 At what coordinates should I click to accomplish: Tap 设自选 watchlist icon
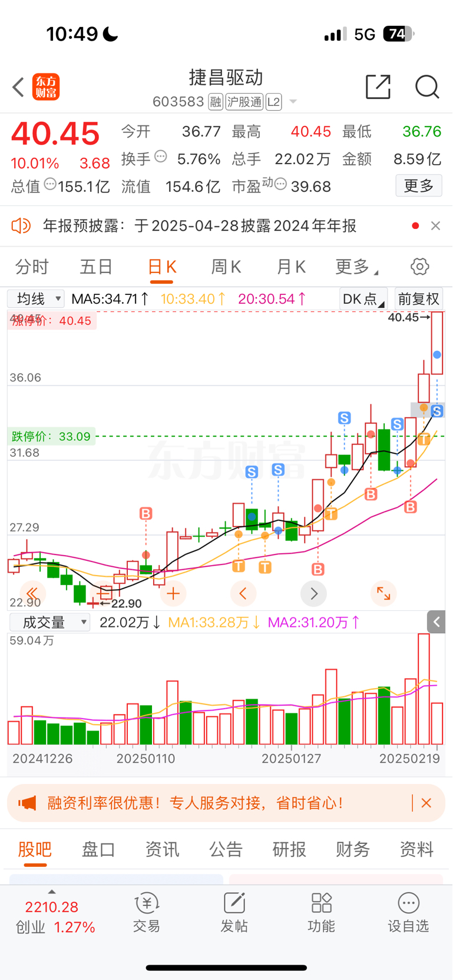click(x=408, y=912)
